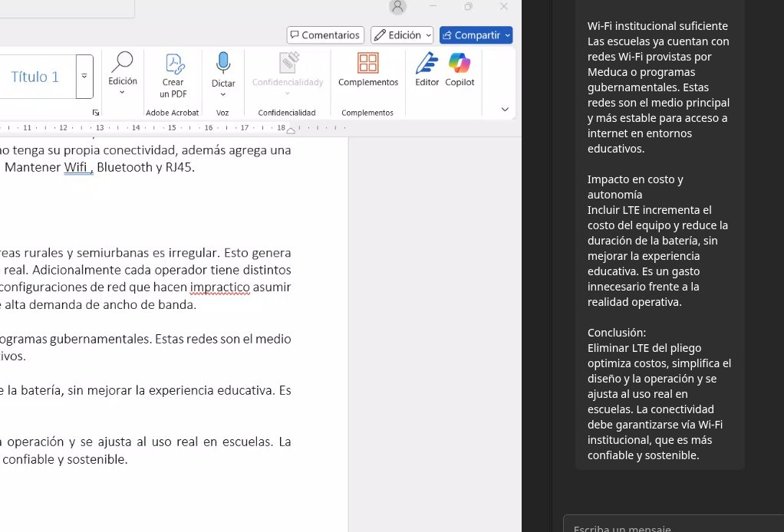Click the word Wifi in the document
This screenshot has width=784, height=532.
pos(77,167)
